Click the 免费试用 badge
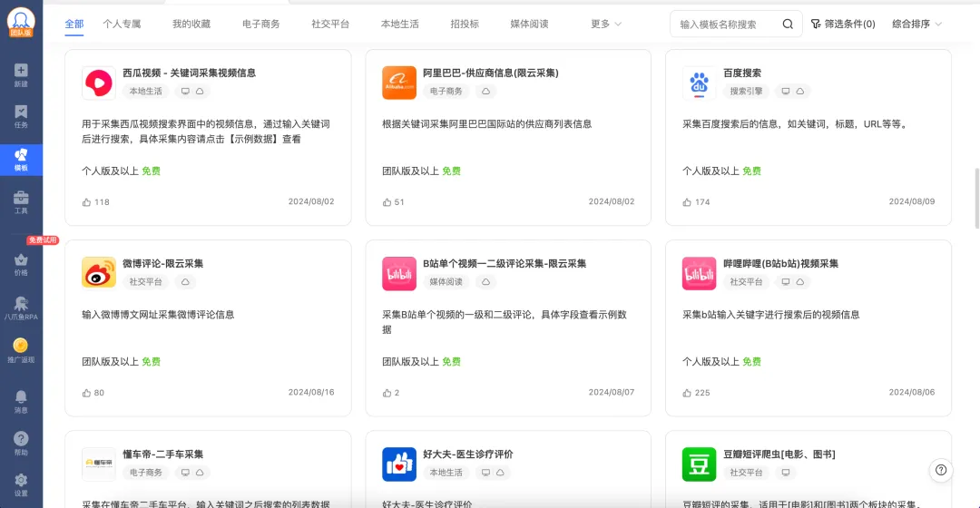Viewport: 980px width, 508px height. click(43, 240)
